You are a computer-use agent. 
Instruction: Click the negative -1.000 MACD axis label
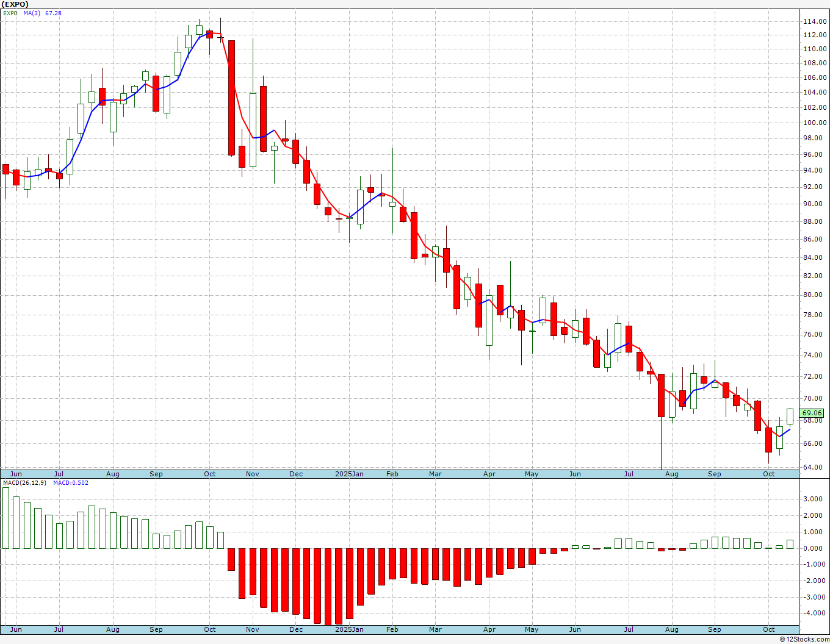click(x=815, y=564)
